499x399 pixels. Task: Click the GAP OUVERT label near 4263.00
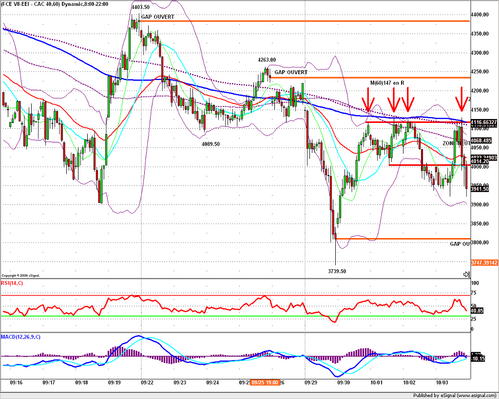(291, 72)
